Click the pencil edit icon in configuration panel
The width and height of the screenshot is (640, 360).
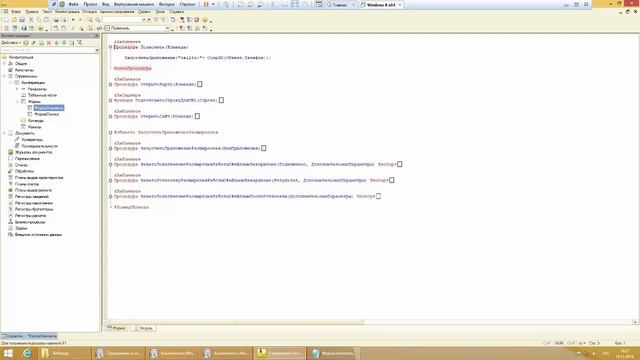[33, 42]
